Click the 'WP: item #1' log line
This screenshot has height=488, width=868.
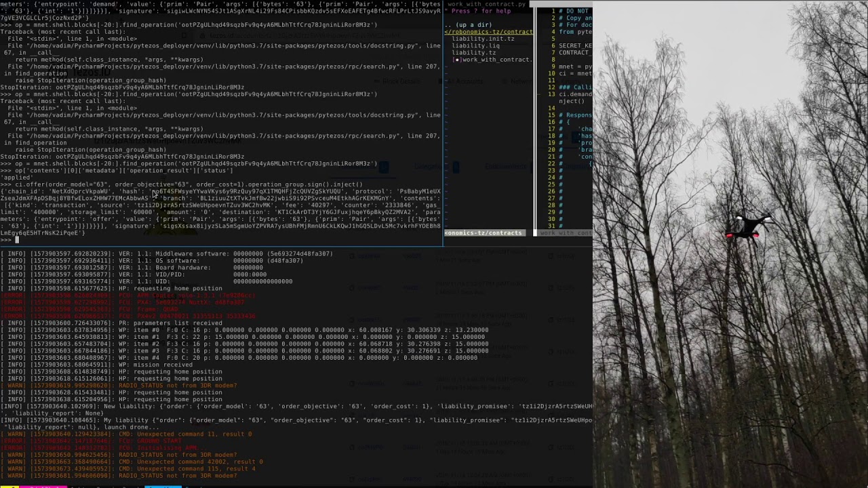tap(242, 337)
